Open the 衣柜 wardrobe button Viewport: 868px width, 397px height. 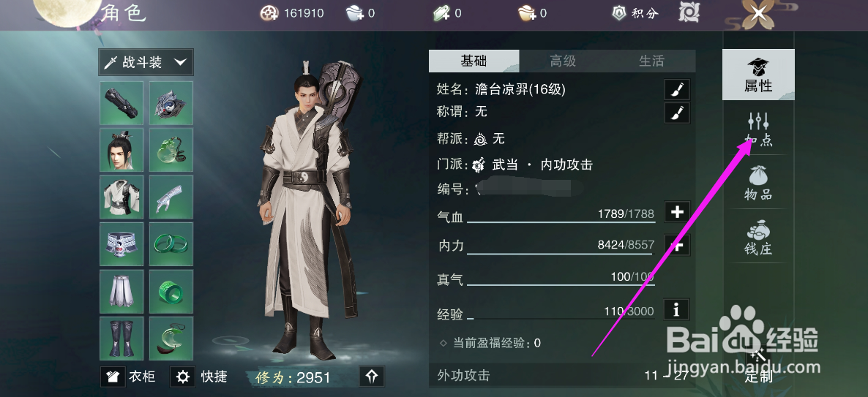pos(128,377)
